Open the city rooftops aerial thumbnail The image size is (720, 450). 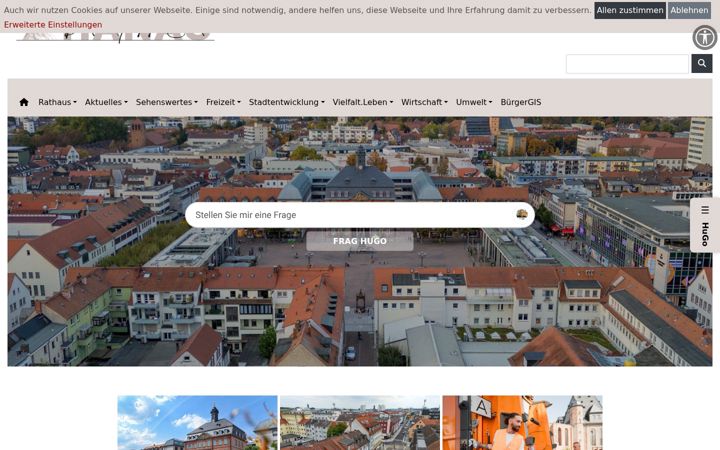pos(360,423)
